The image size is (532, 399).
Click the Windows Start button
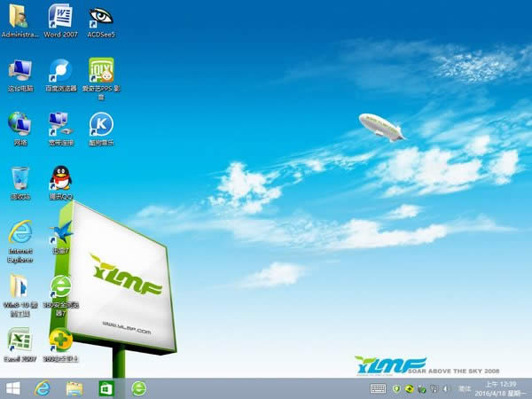tap(13, 388)
